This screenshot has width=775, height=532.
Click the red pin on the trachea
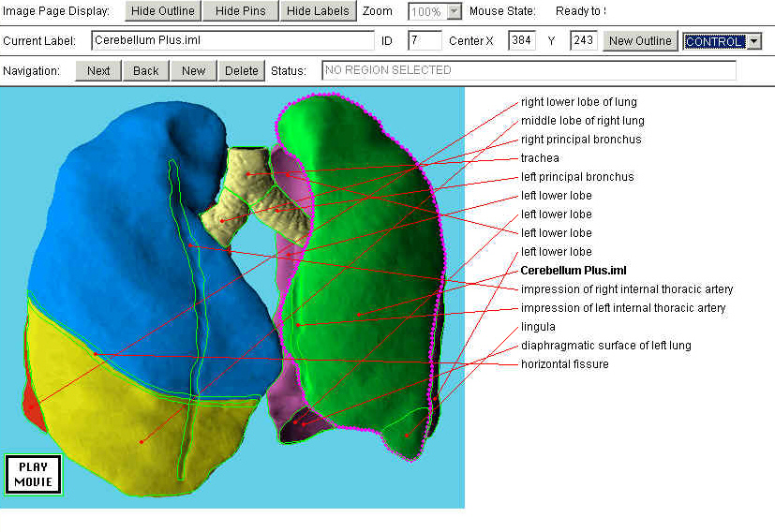tap(249, 174)
